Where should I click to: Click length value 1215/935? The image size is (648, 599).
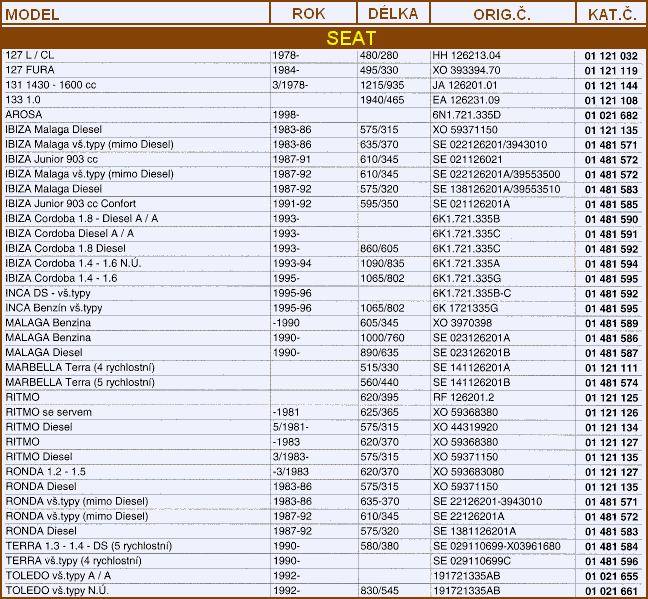tap(382, 85)
